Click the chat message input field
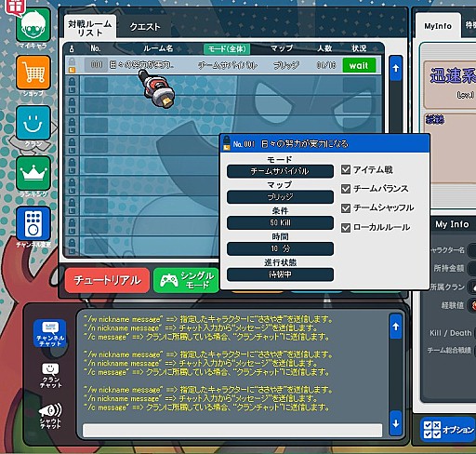Image resolution: width=476 pixels, height=454 pixels. (x=232, y=431)
